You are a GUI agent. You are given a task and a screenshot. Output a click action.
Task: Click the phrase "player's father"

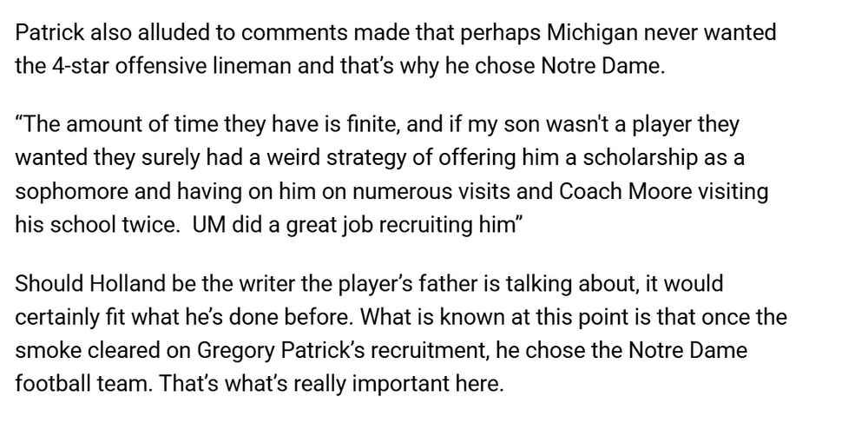click(401, 284)
